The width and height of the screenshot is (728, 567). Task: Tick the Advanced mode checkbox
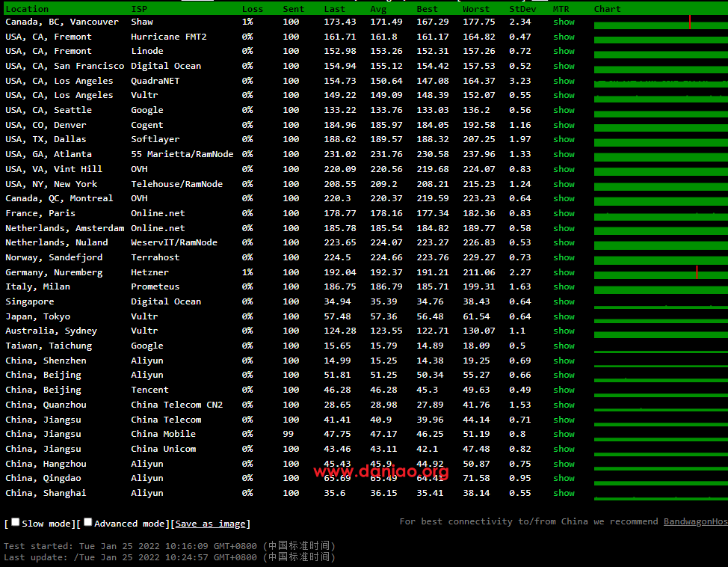click(x=87, y=522)
